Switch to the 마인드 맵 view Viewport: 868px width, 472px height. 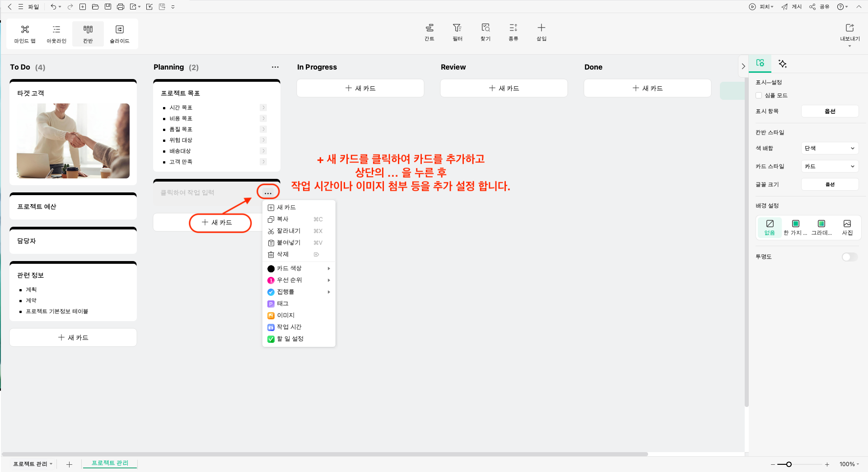tap(24, 33)
